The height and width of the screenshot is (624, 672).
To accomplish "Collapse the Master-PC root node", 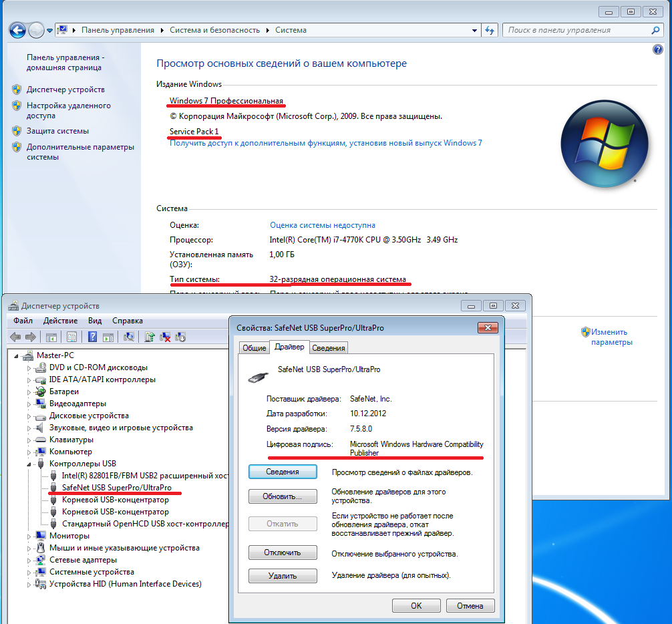I will [16, 355].
